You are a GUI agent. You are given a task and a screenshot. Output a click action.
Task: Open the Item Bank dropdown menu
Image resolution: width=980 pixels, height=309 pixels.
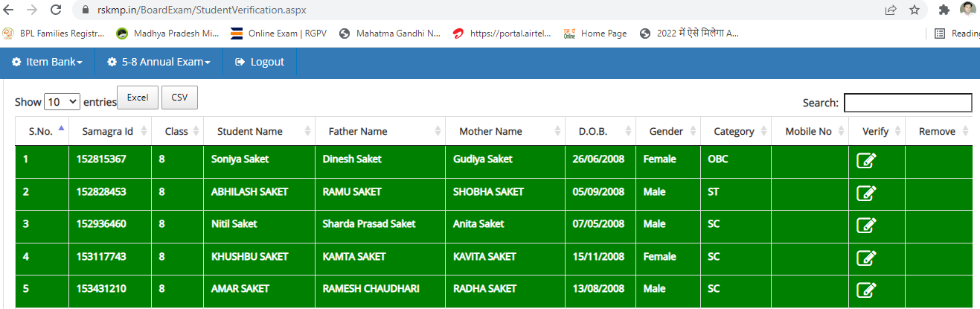coord(47,62)
